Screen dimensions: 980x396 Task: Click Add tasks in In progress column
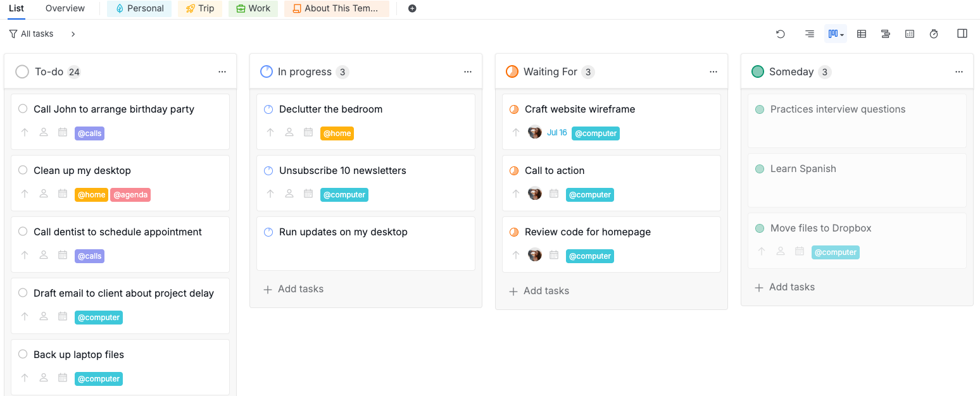pyautogui.click(x=293, y=289)
